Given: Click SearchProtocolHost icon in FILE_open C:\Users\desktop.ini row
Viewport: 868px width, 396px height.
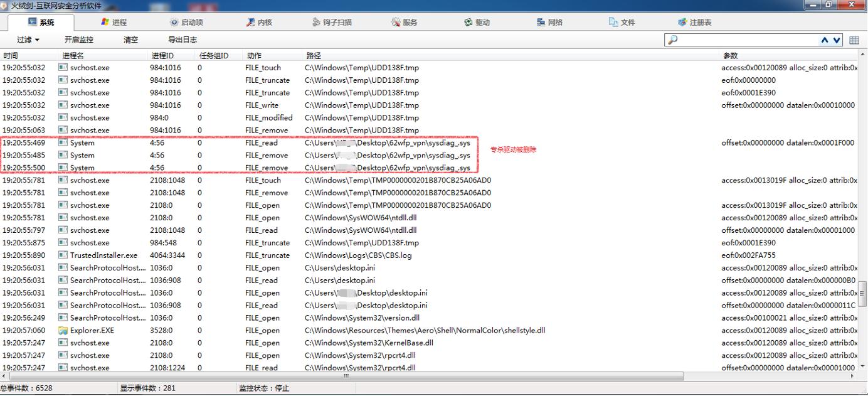Looking at the screenshot, I should tap(63, 268).
